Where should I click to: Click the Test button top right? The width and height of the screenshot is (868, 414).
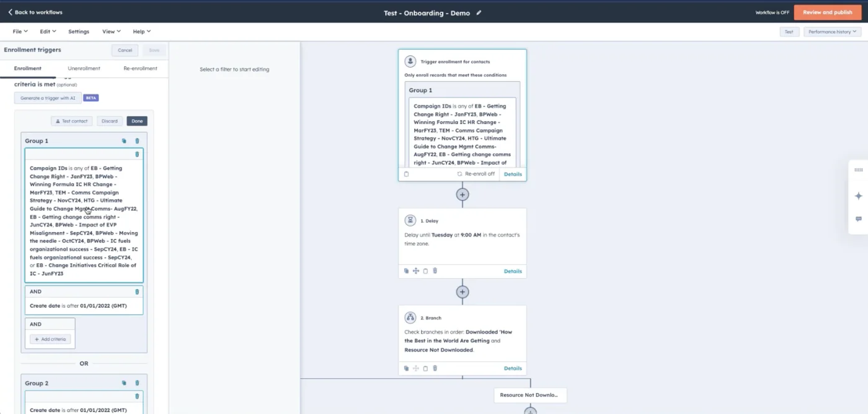(x=789, y=32)
